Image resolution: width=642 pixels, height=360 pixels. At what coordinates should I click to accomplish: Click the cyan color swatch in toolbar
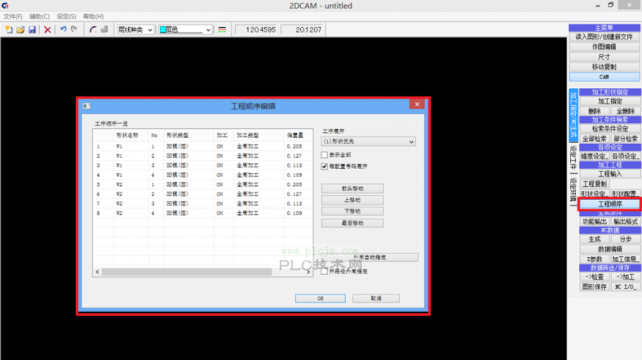click(163, 29)
